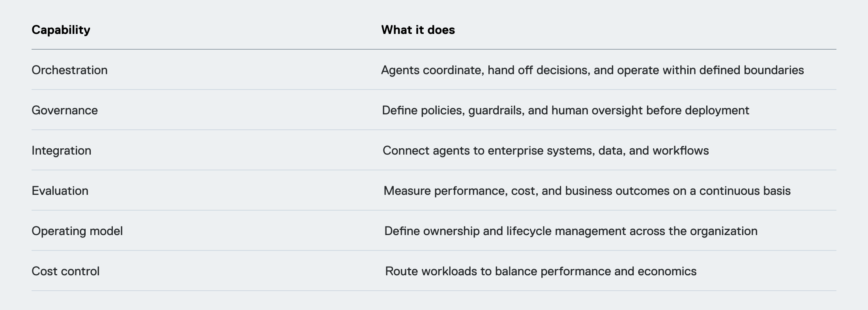Click the Route workloads to balance text
Screen dimensions: 868x310
click(541, 271)
